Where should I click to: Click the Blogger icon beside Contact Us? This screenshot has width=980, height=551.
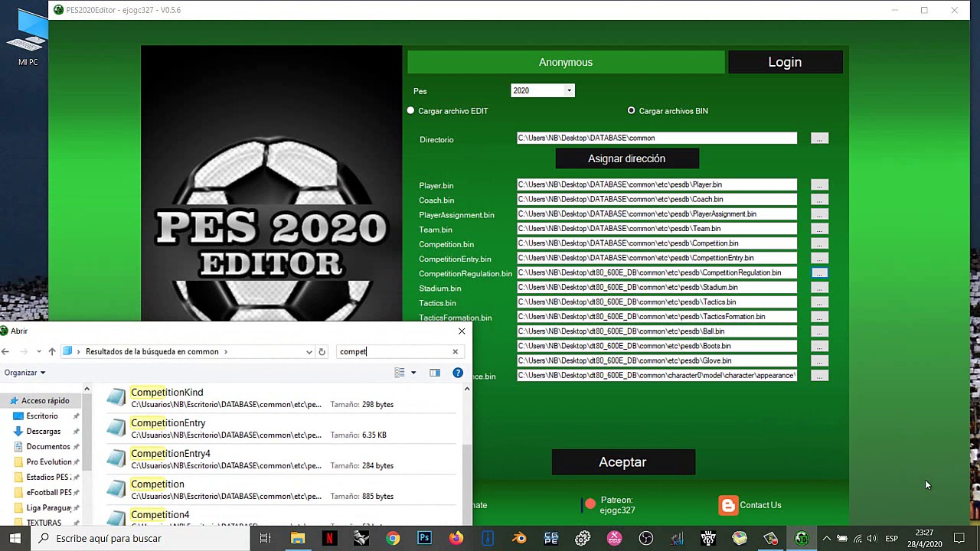[728, 505]
